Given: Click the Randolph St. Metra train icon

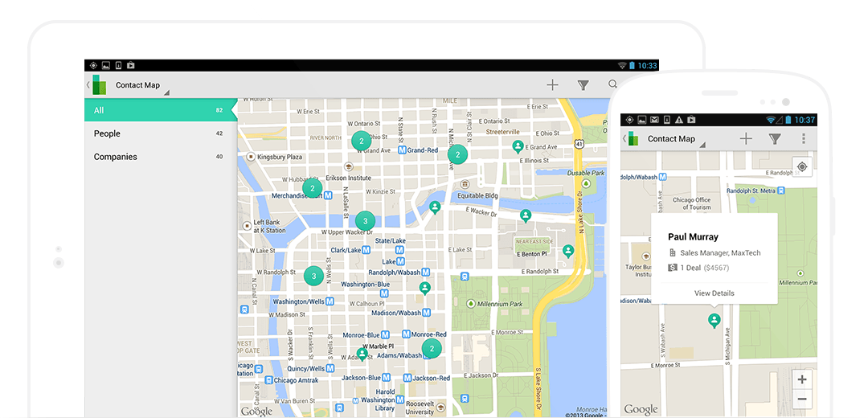Looking at the screenshot, I should (x=780, y=190).
